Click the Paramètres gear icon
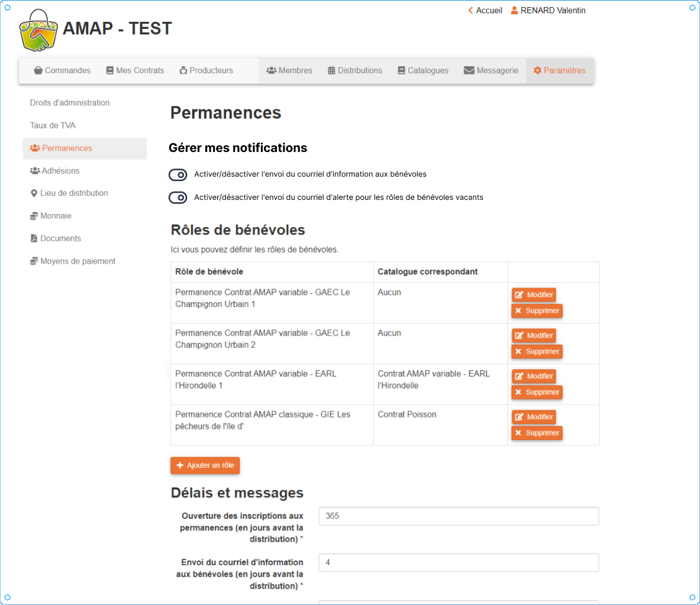 pyautogui.click(x=537, y=70)
